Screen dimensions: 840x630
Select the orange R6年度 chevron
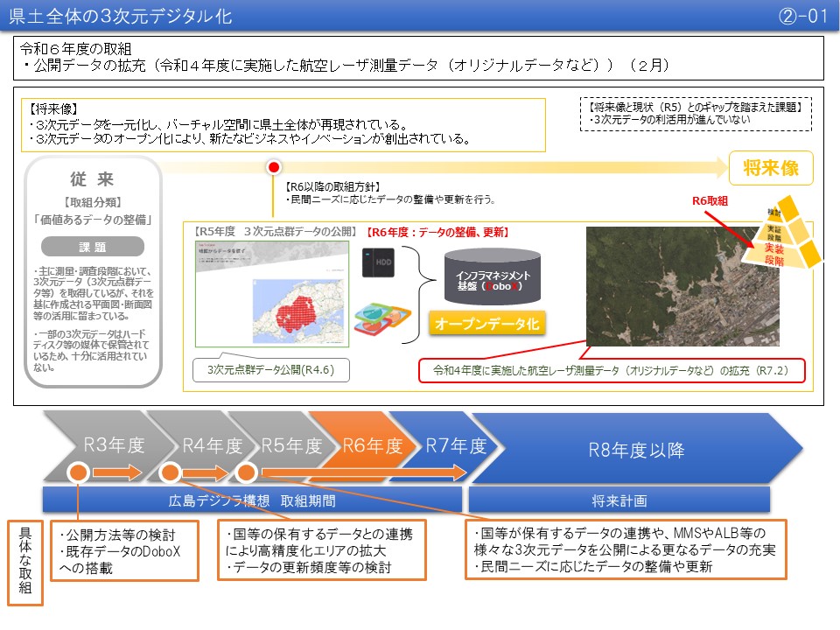(371, 444)
